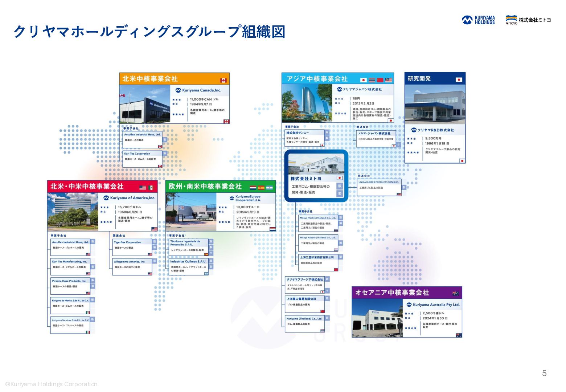This screenshot has height=392, width=566.
Task: Click the Mitoyo logo at top right
Action: 528,20
